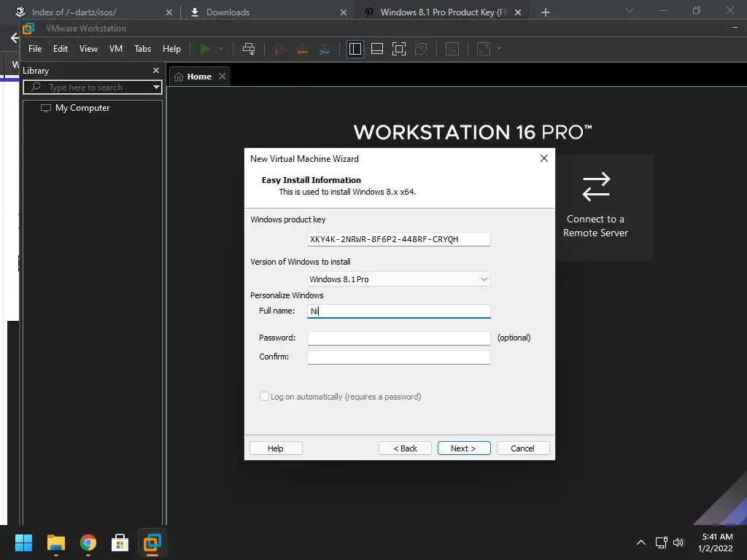
Task: Open the Edit menu
Action: (x=61, y=49)
